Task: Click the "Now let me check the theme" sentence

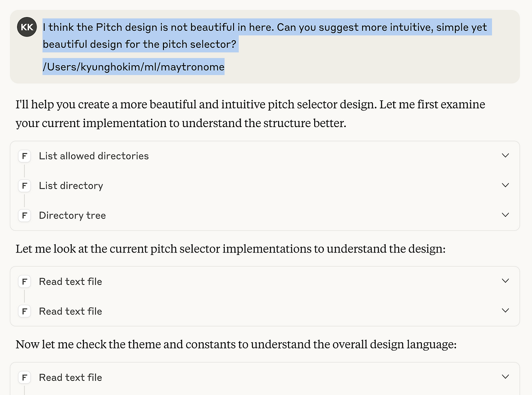Action: 236,344
